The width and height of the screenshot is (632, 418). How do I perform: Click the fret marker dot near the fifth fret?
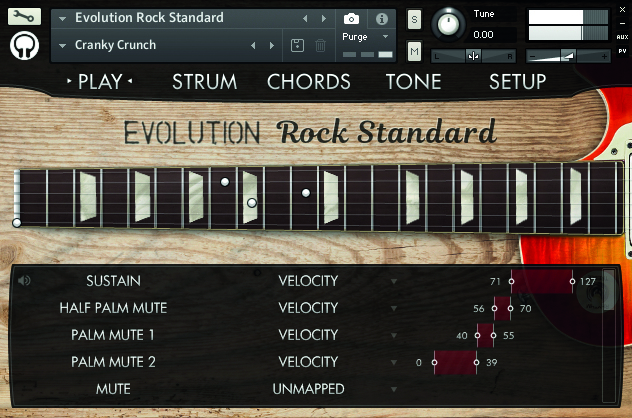click(225, 182)
